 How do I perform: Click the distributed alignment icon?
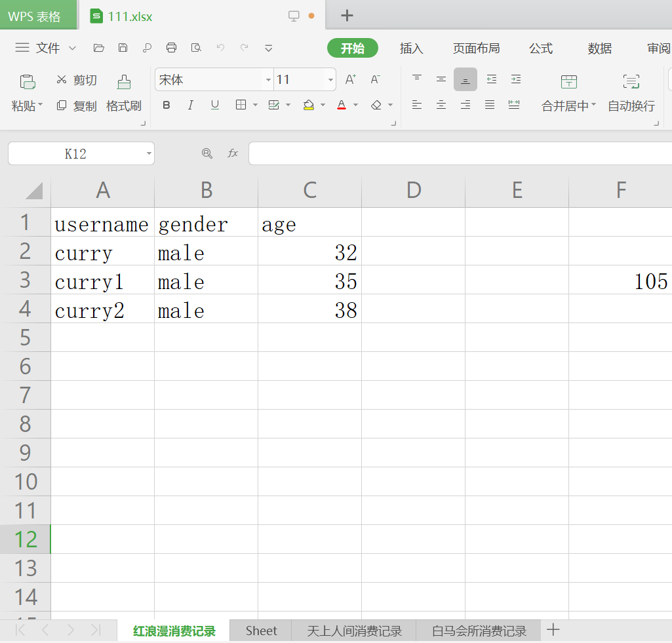click(x=514, y=105)
